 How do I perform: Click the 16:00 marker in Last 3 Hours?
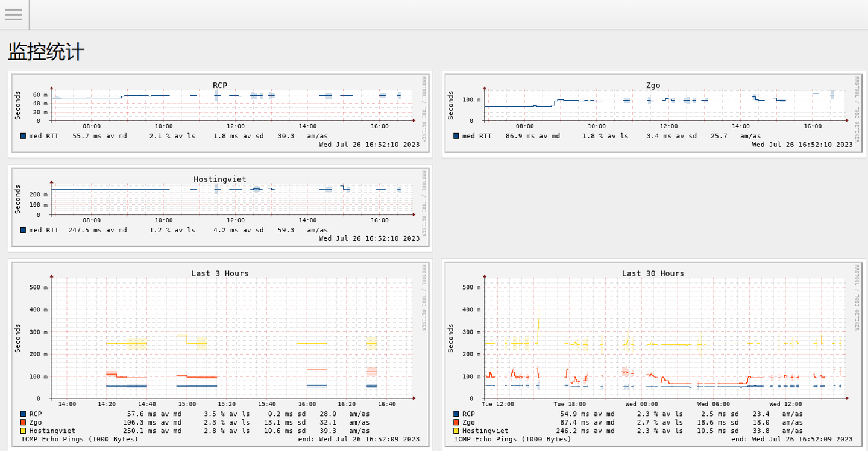click(x=307, y=404)
